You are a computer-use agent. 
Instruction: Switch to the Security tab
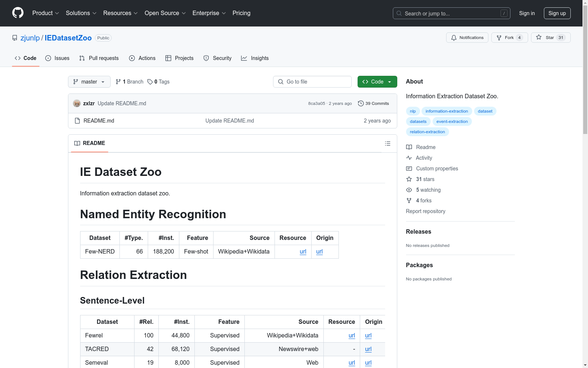pyautogui.click(x=218, y=58)
